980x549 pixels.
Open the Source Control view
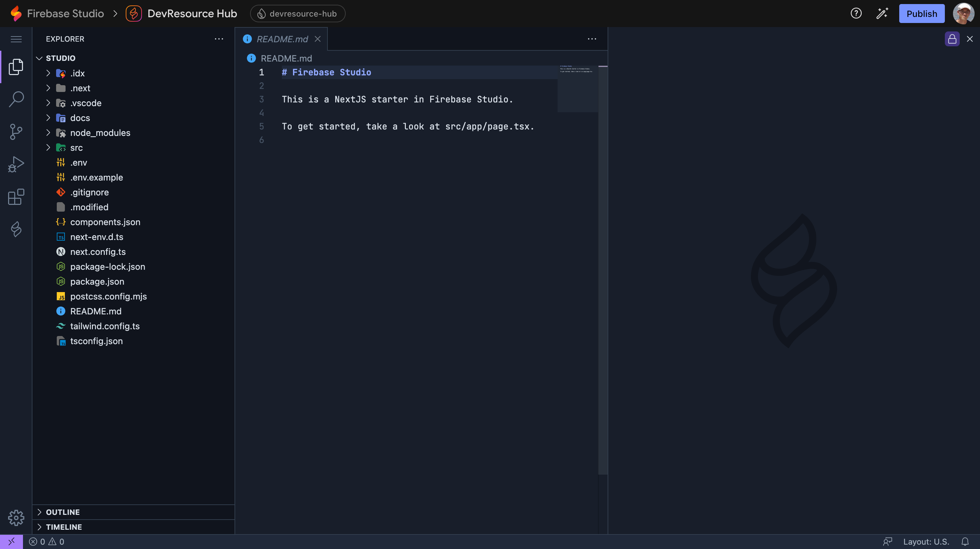(x=16, y=132)
